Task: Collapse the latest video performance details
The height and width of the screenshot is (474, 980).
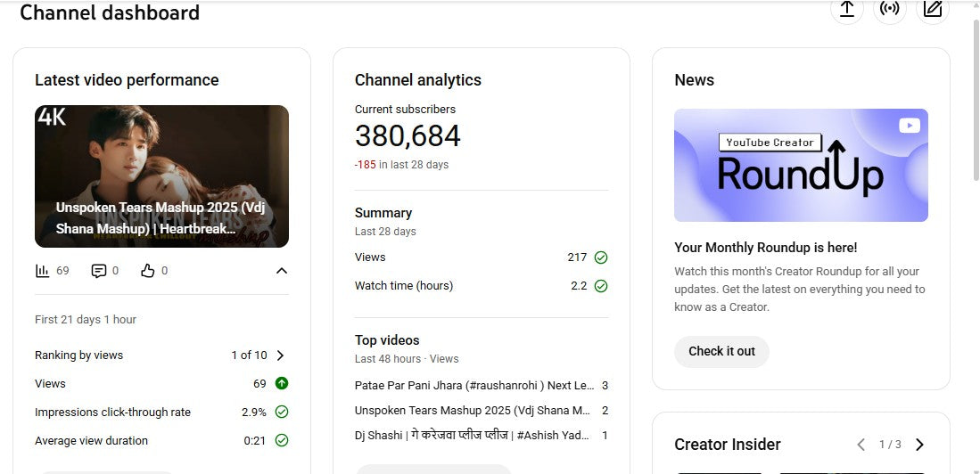Action: 282,271
